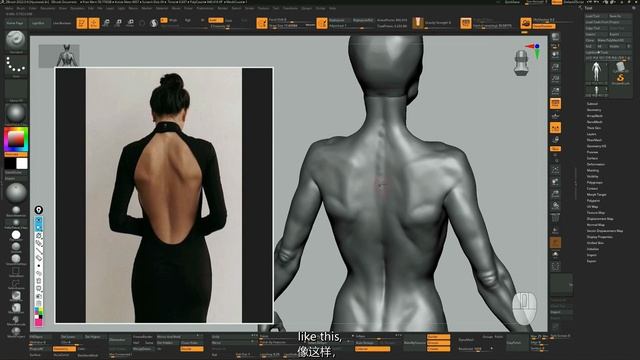Select the white secondary color swatch

(x=22, y=163)
